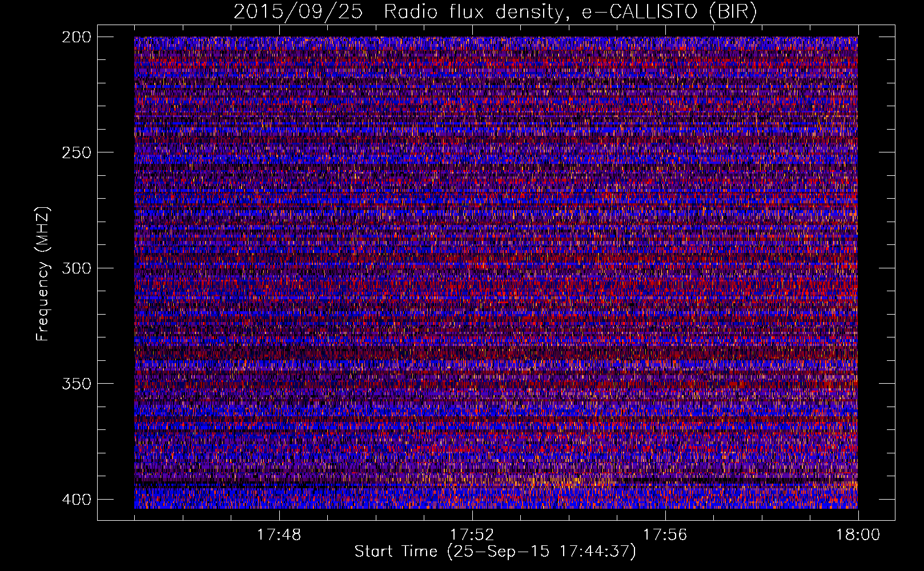Click the 350 frequency tick label
Screen dimensions: 924x571
[x=76, y=384]
